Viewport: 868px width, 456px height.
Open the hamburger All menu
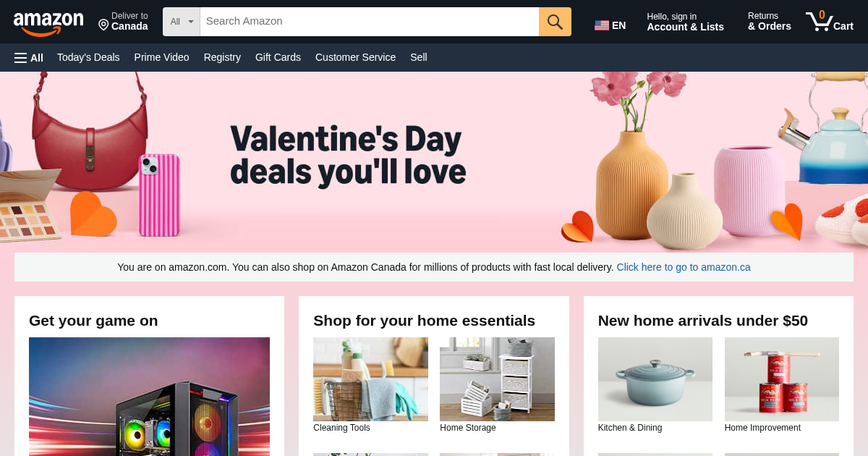(29, 57)
